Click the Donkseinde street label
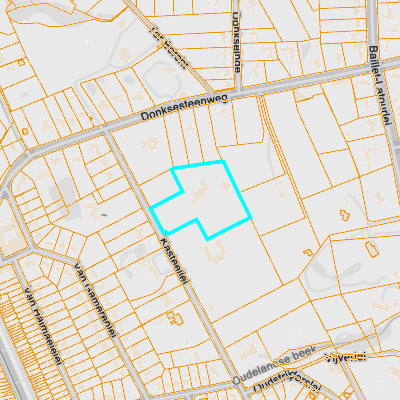The width and height of the screenshot is (400, 400). [x=236, y=42]
